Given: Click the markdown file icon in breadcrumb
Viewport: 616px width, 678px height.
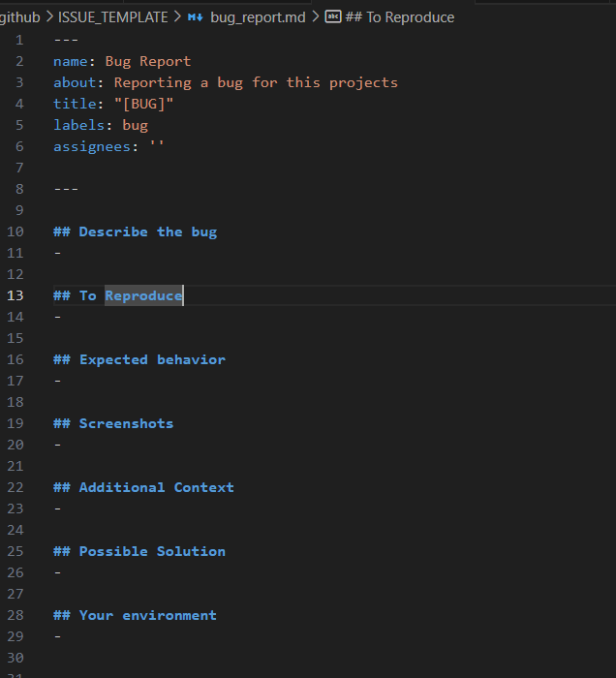Looking at the screenshot, I should coord(195,17).
